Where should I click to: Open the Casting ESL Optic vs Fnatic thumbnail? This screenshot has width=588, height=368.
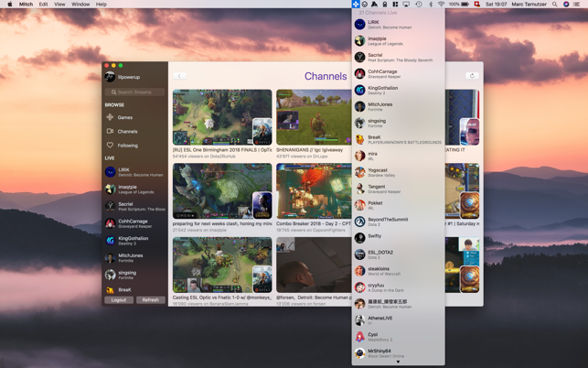(x=222, y=265)
